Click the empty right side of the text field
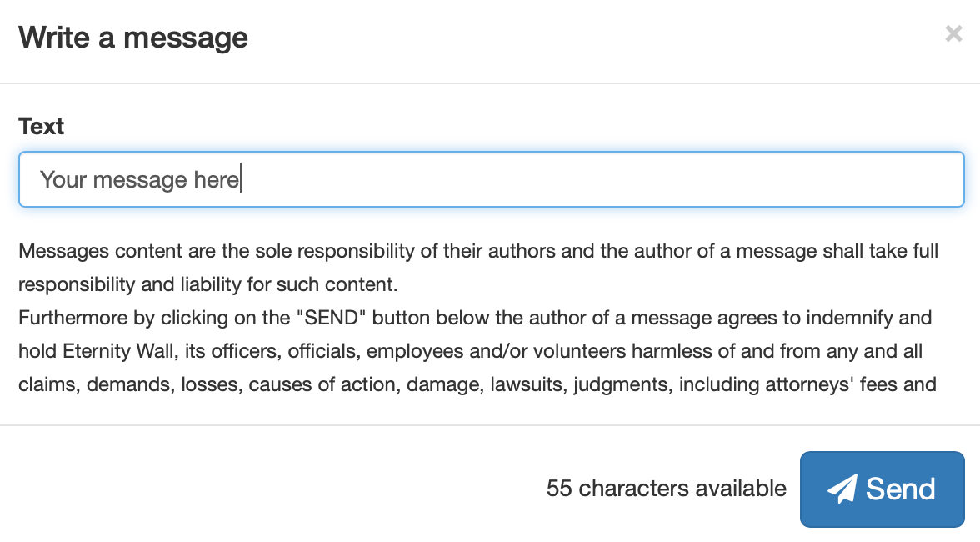Viewport: 980px width, 542px height. 600,179
